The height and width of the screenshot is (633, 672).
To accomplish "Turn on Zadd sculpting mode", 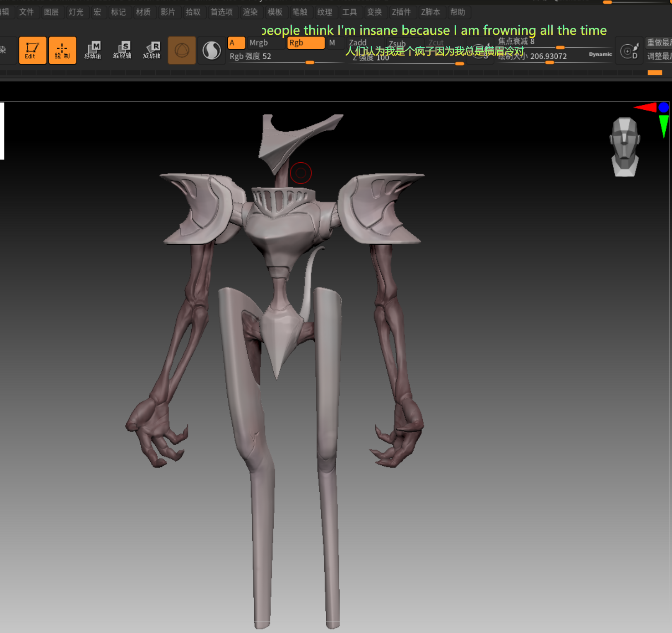I will [358, 42].
